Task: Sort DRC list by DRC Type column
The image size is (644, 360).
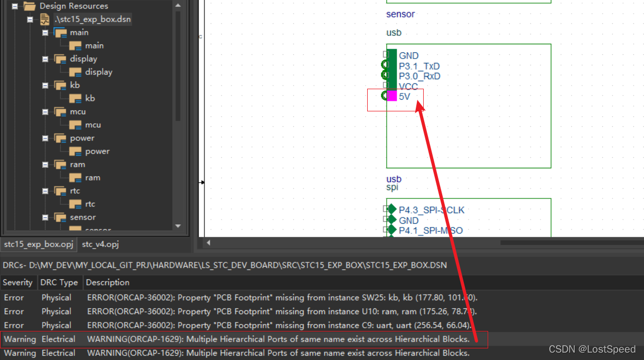Action: [x=60, y=282]
